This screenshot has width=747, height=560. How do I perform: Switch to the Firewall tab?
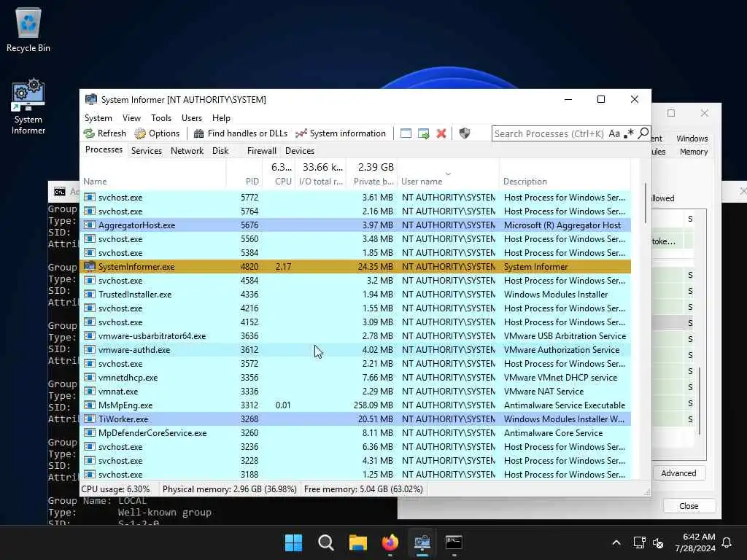tap(262, 150)
